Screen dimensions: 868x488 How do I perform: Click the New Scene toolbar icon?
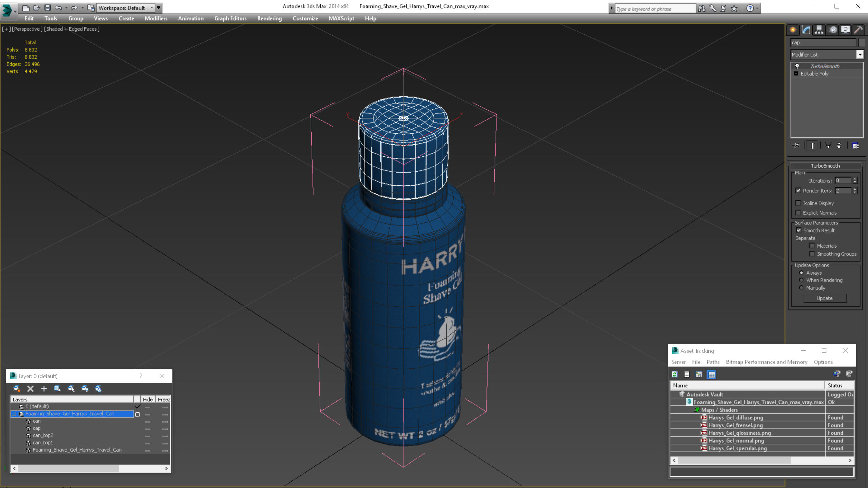pos(26,8)
